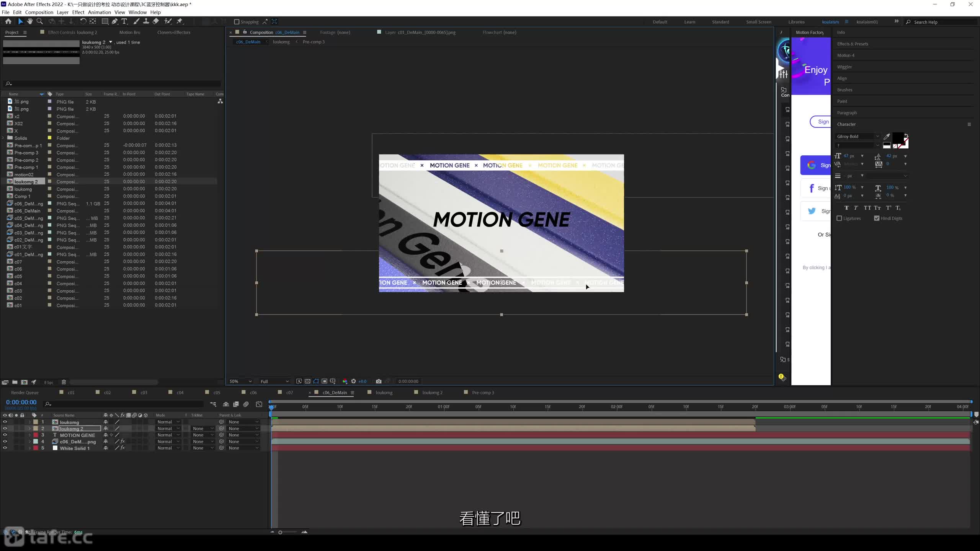Open the Animation menu

[x=99, y=12]
